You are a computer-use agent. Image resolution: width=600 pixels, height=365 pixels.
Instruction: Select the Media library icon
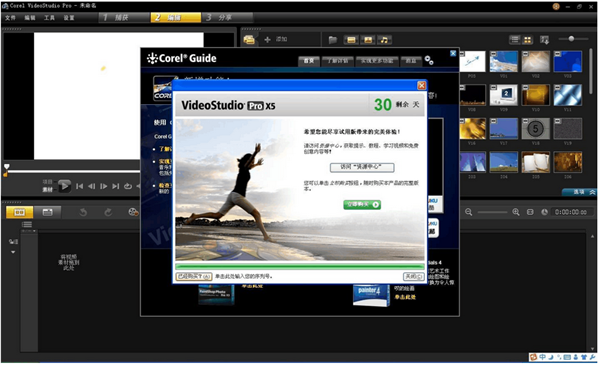tap(249, 39)
